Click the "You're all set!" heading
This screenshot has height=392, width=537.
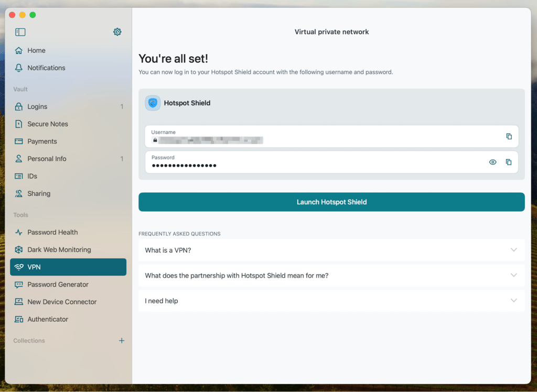pos(173,59)
